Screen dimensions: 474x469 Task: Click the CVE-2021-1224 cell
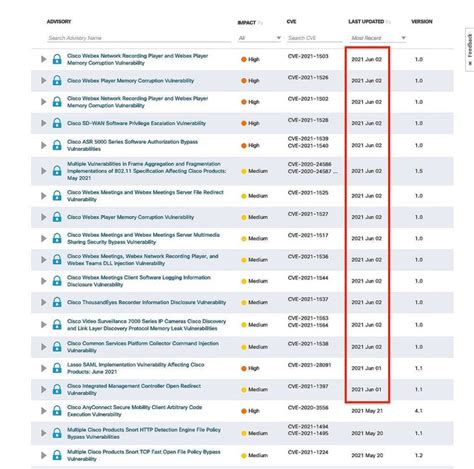[x=308, y=452]
